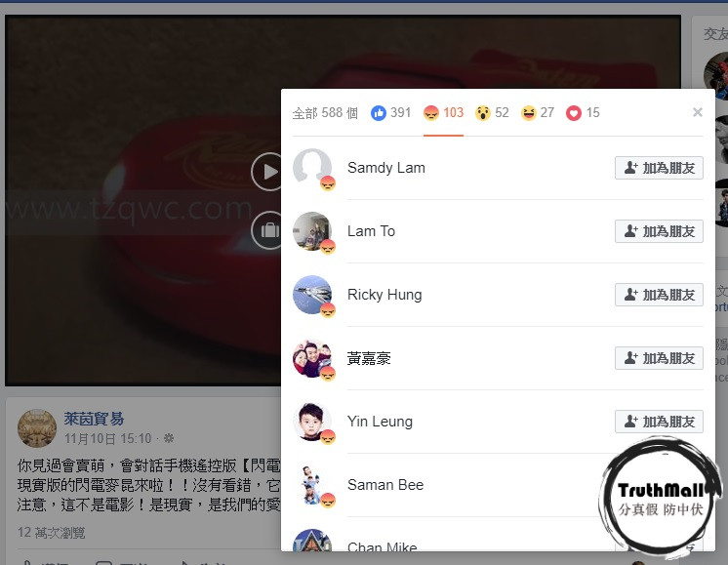Click the shopping bag icon on video

267,230
